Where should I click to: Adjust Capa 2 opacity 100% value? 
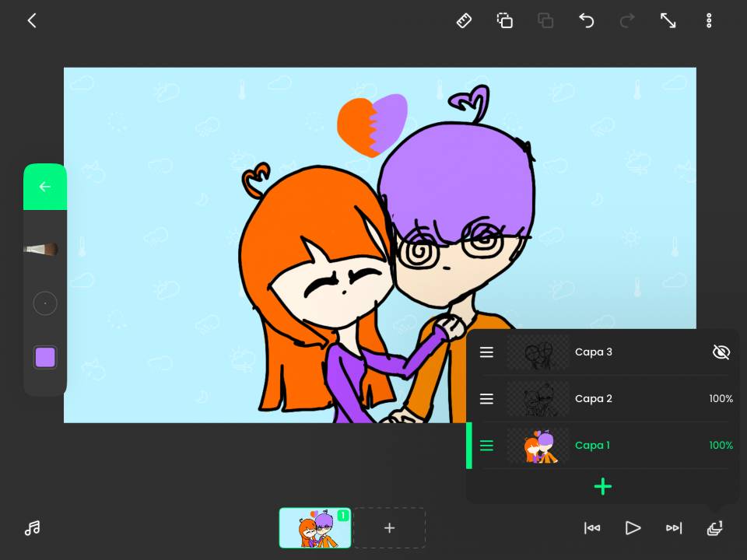pos(721,399)
